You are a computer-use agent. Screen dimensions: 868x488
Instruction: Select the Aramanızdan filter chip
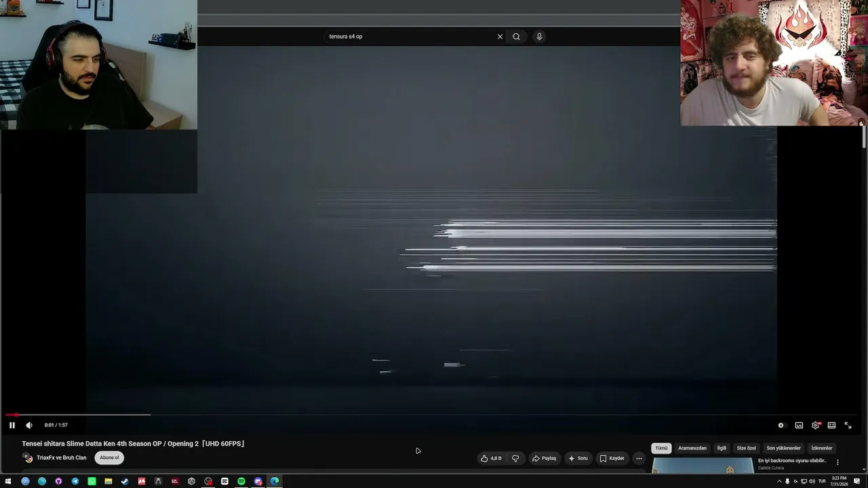tap(692, 448)
